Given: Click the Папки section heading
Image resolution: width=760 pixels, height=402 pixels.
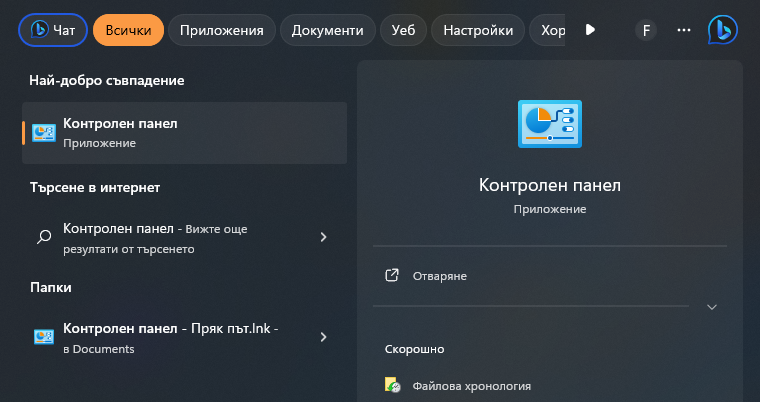Looking at the screenshot, I should [51, 288].
